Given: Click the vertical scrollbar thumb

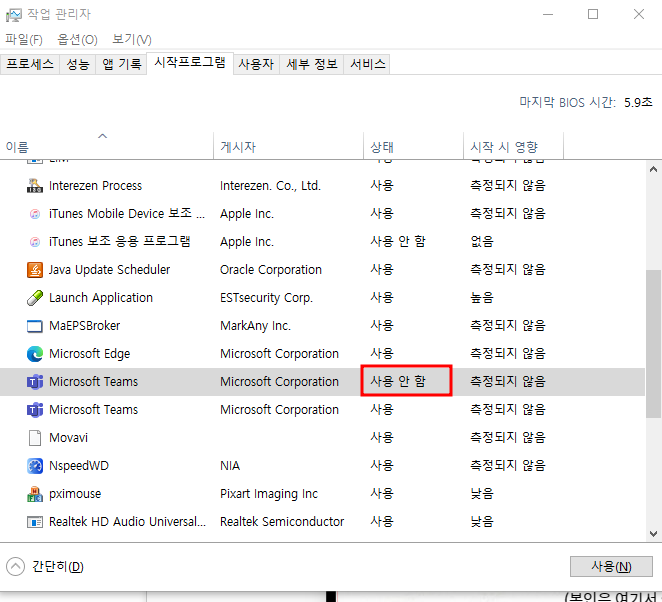Looking at the screenshot, I should coord(653,344).
